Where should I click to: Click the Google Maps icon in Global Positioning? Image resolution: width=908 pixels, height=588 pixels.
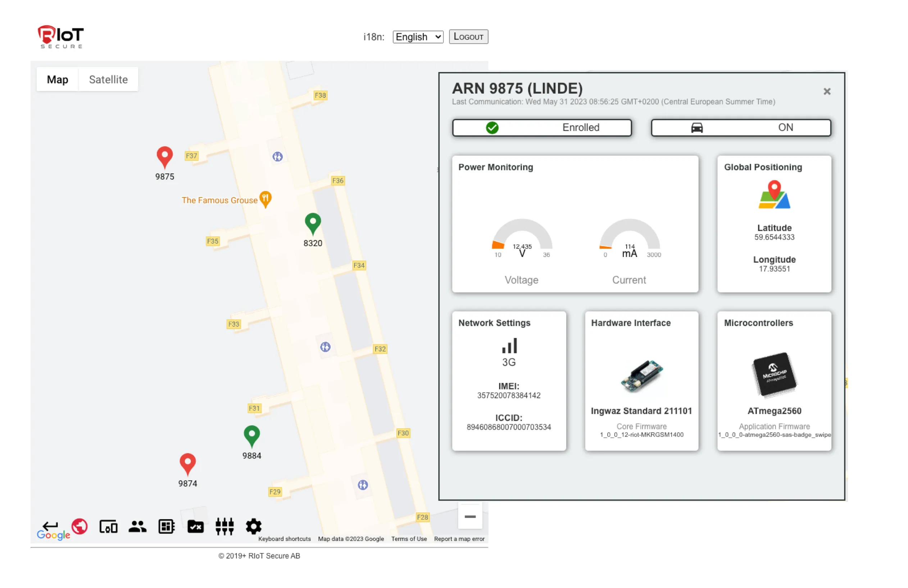(x=774, y=195)
